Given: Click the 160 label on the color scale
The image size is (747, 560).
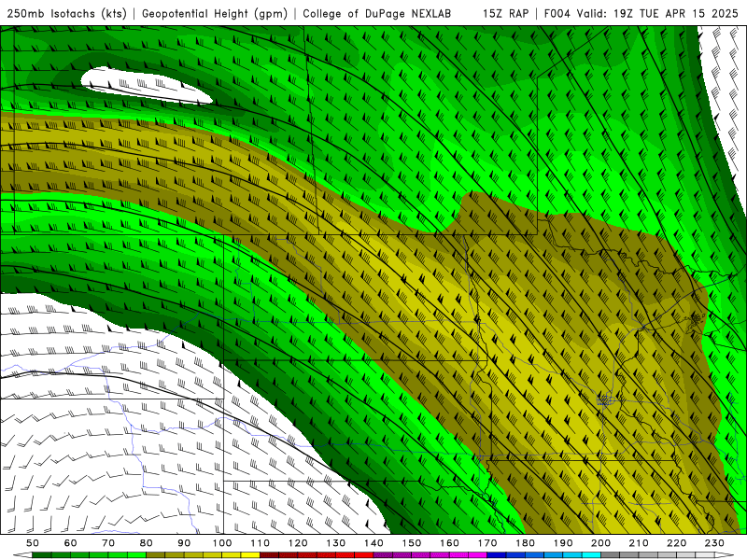Looking at the screenshot, I should click(x=449, y=543).
